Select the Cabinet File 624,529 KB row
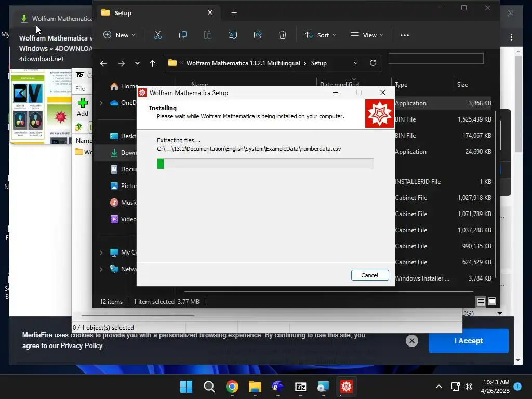The image size is (532, 399). pyautogui.click(x=443, y=262)
